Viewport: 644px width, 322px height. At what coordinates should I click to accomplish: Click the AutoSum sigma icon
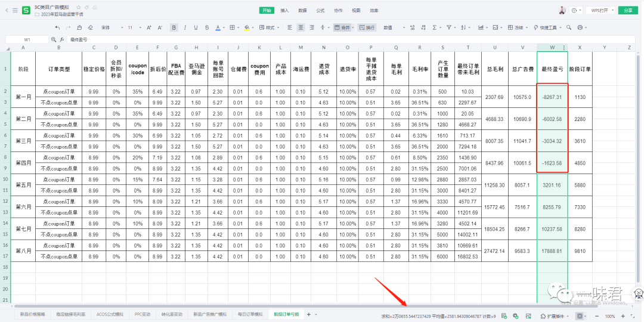(x=434, y=27)
